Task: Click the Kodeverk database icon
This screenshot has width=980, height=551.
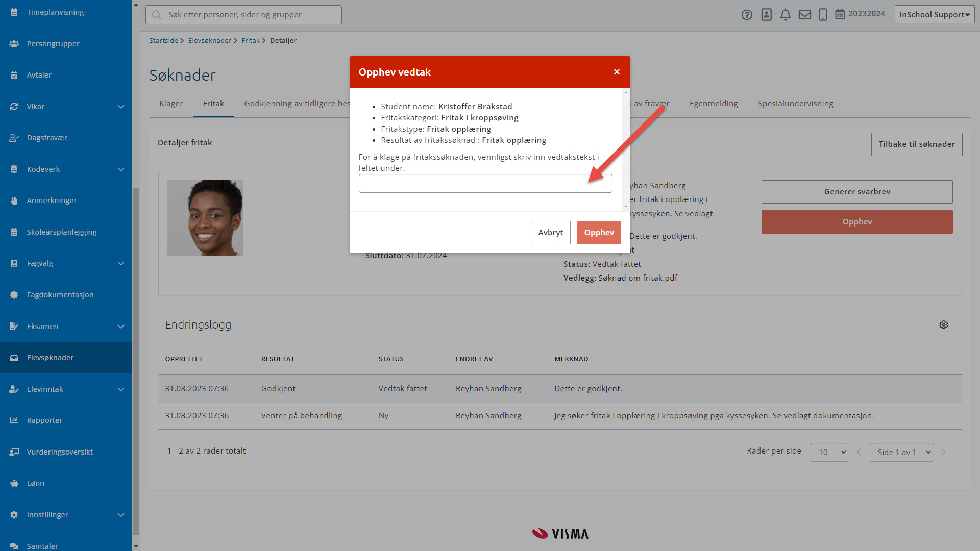Action: [x=14, y=169]
